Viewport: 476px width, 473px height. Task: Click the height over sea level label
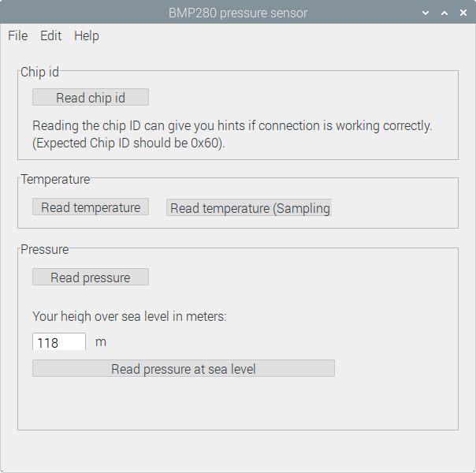tap(129, 316)
